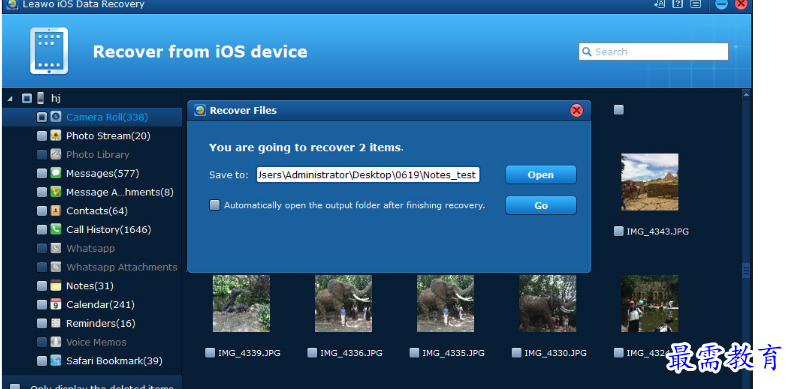The width and height of the screenshot is (790, 389).
Task: Select Safari Bookmark(39) category
Action: tap(114, 361)
